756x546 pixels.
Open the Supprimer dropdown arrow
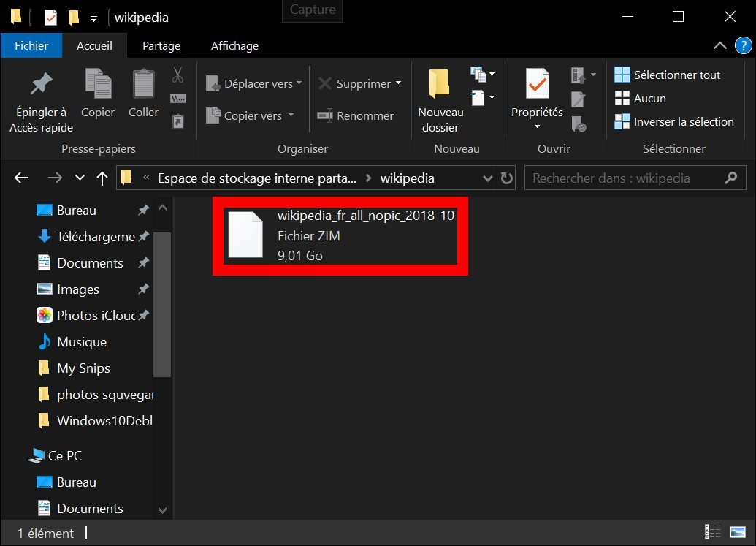point(398,83)
